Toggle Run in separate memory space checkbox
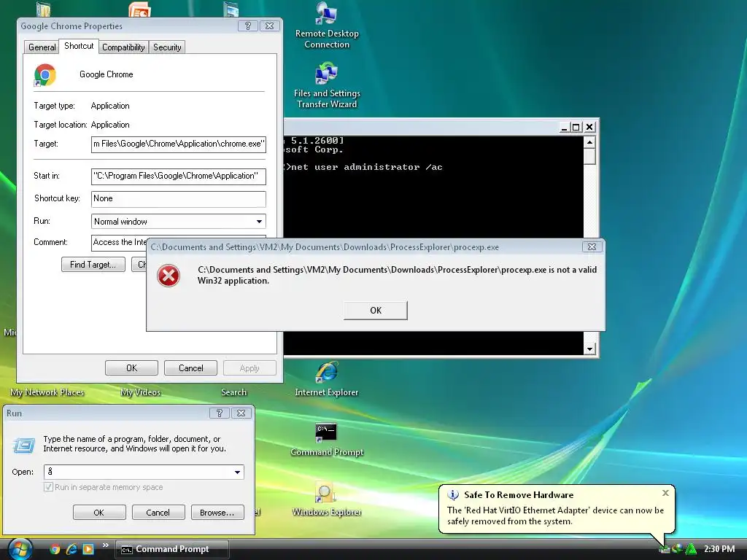Screen dimensions: 747x560 (x=49, y=487)
